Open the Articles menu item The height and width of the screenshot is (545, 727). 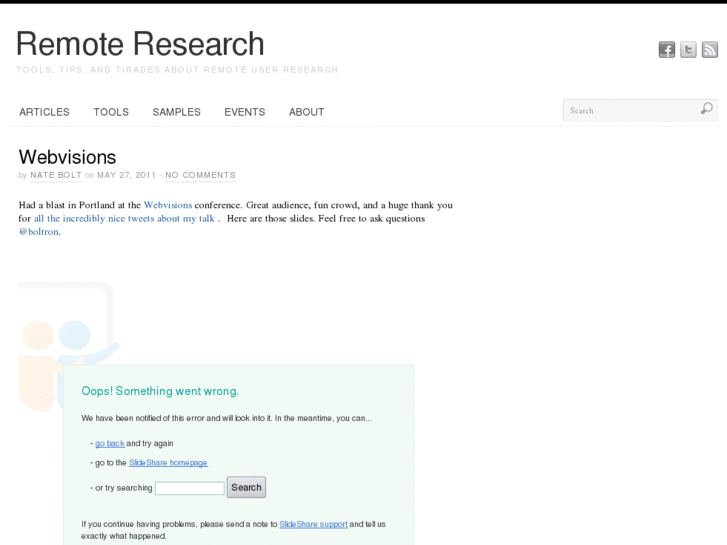point(44,112)
